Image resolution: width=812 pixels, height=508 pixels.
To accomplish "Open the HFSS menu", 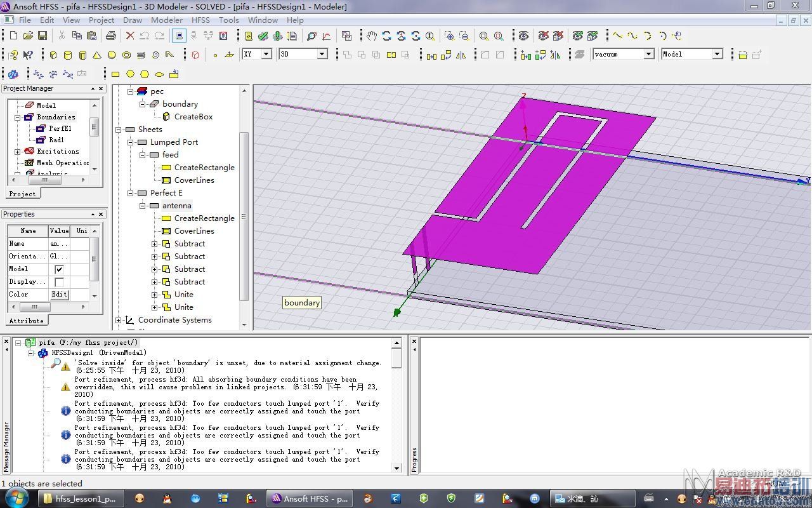I will click(x=200, y=20).
